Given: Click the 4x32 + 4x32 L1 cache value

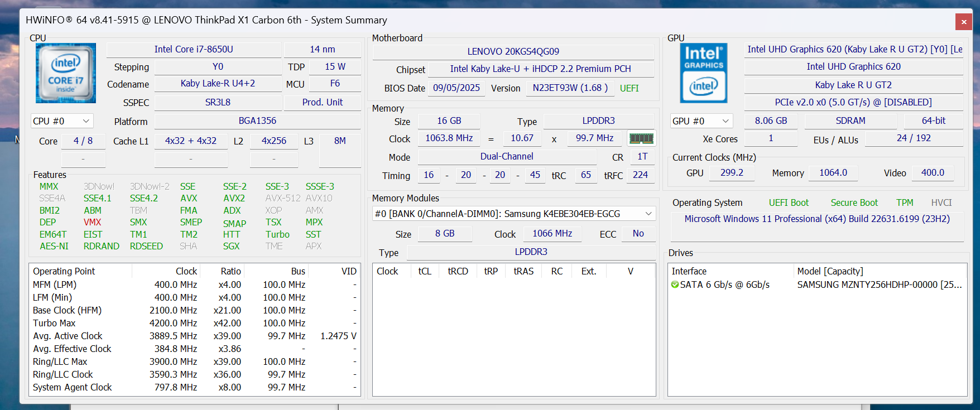Looking at the screenshot, I should (191, 141).
